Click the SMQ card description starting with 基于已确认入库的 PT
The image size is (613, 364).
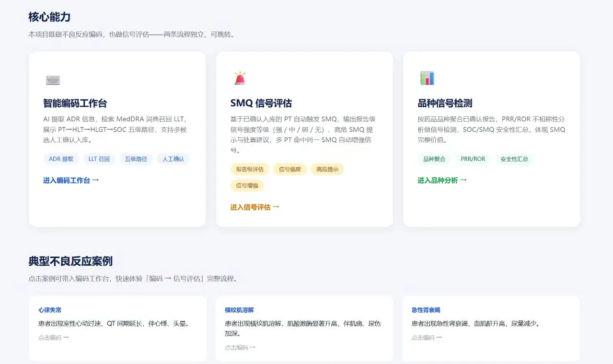click(303, 135)
